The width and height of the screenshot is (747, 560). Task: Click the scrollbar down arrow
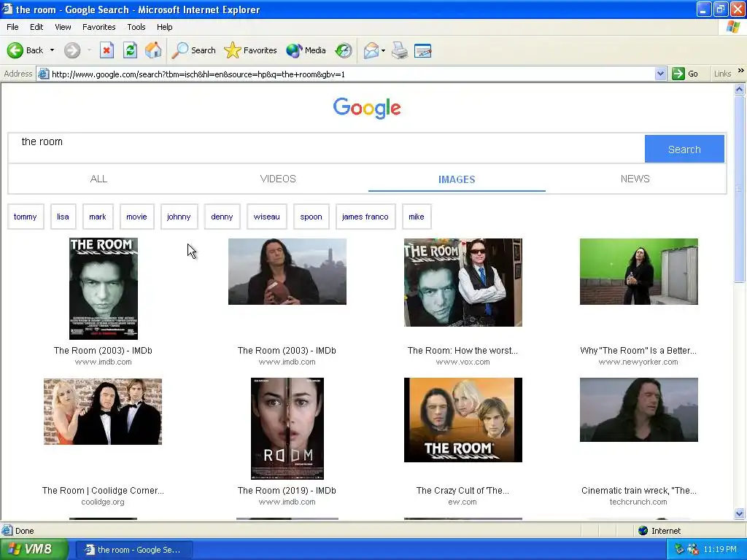tap(740, 513)
